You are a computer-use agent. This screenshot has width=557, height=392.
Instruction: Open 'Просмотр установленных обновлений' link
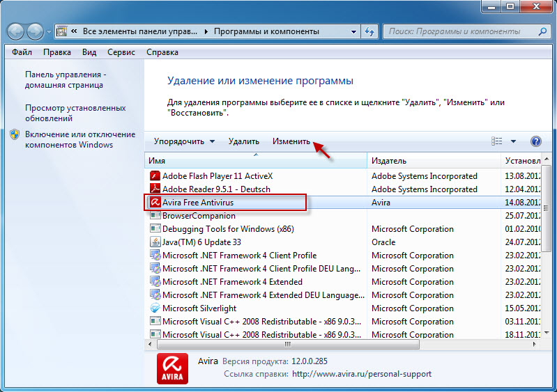coord(75,113)
